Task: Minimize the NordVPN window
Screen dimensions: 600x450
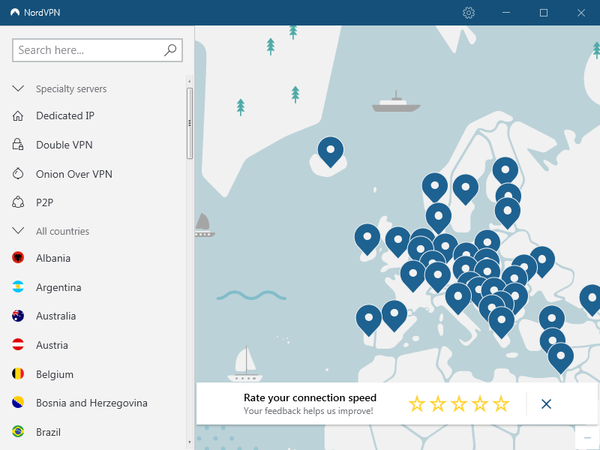Action: [x=506, y=13]
